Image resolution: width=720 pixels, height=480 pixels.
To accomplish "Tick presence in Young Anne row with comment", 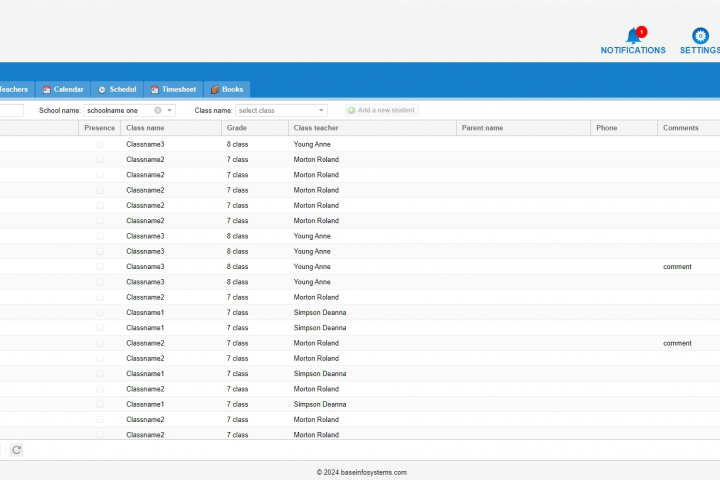I will [x=100, y=266].
